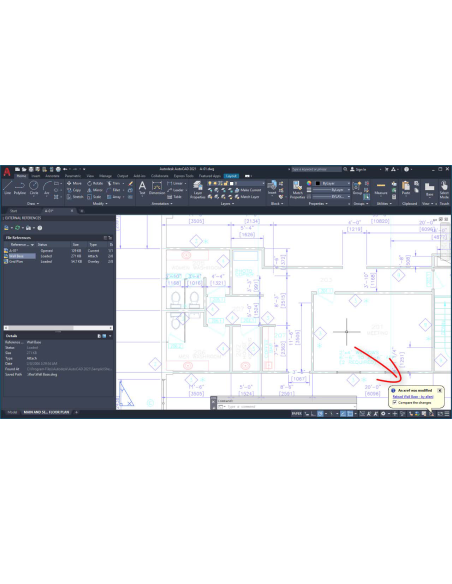The image size is (452, 584).
Task: Select Wall Base row in File References
Action: tap(58, 256)
